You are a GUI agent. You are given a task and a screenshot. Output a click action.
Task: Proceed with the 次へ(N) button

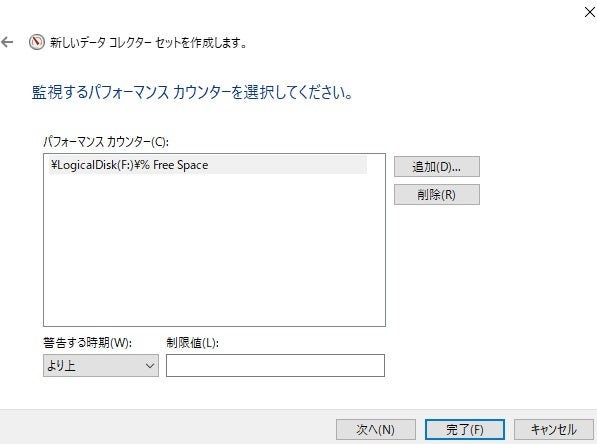click(376, 430)
